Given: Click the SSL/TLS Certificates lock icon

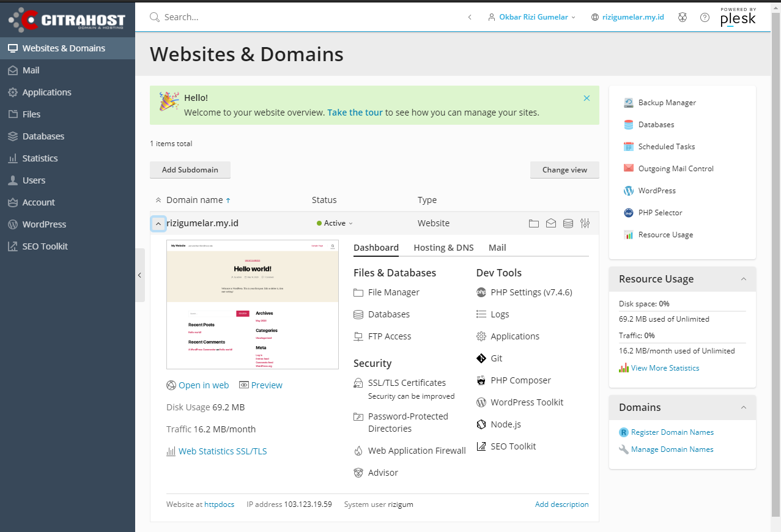Looking at the screenshot, I should 358,383.
